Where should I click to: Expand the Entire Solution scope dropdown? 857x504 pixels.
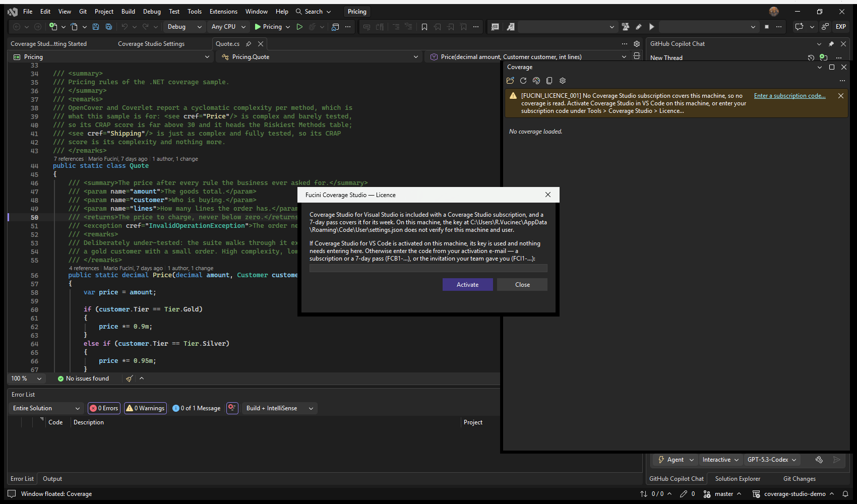click(46, 408)
